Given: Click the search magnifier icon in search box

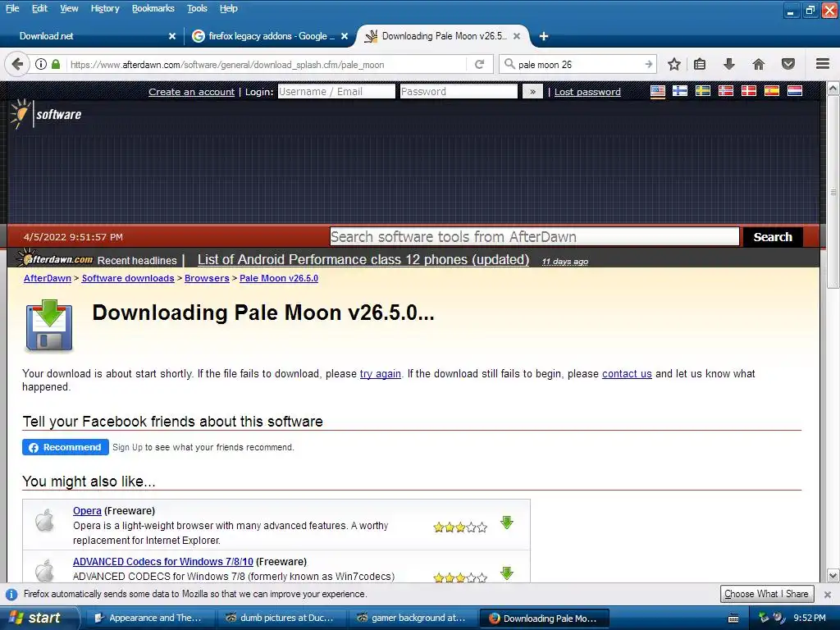Looking at the screenshot, I should pos(509,64).
